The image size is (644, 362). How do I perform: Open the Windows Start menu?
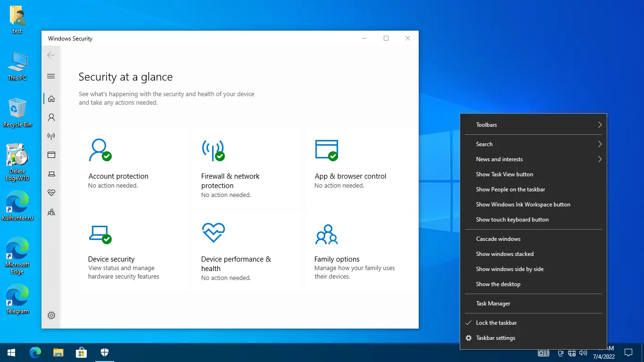11,353
